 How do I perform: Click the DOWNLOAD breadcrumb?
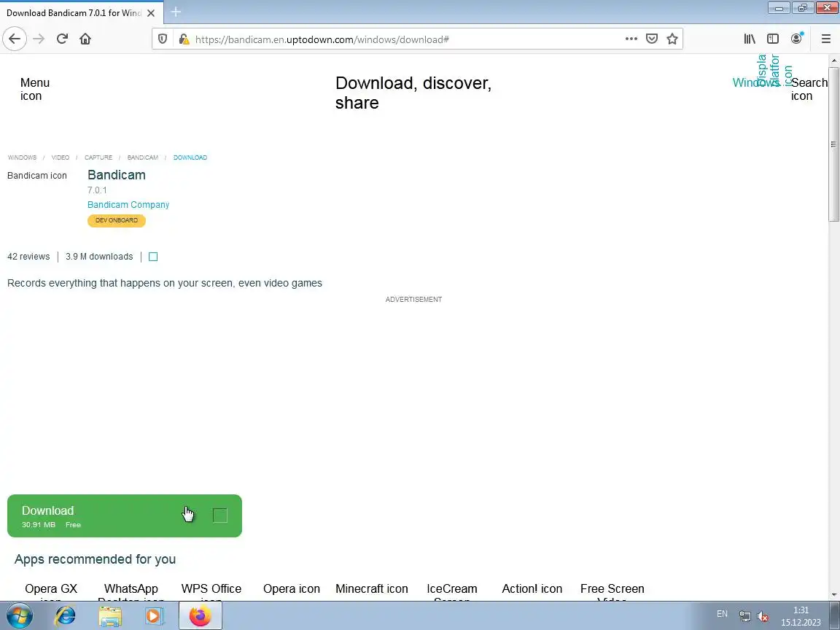[x=190, y=157]
